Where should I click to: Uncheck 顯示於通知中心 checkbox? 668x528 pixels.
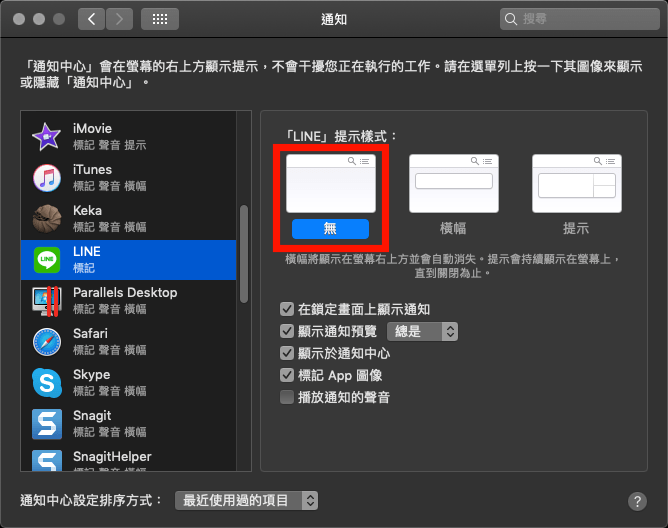(287, 353)
